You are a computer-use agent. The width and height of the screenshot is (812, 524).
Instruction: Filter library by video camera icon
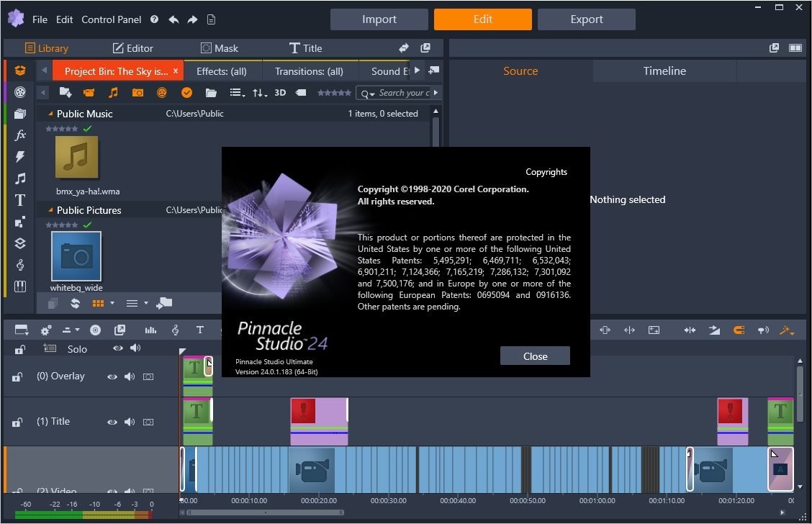(x=89, y=93)
